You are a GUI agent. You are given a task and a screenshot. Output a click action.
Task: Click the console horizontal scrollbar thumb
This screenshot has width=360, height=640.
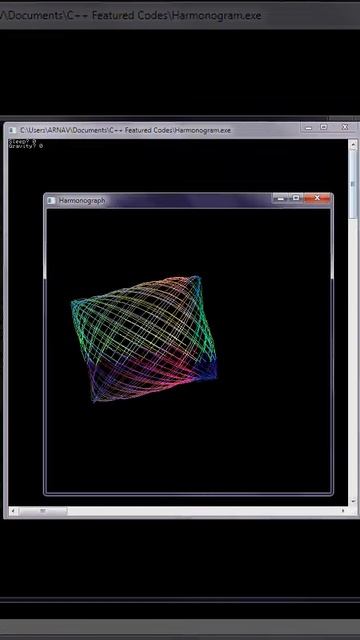(x=42, y=511)
